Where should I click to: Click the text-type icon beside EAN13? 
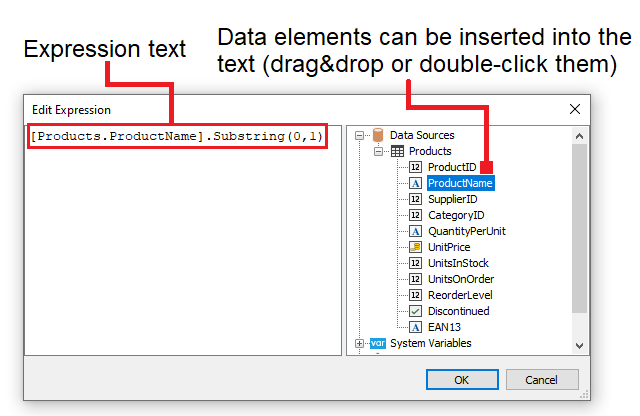pyautogui.click(x=416, y=327)
